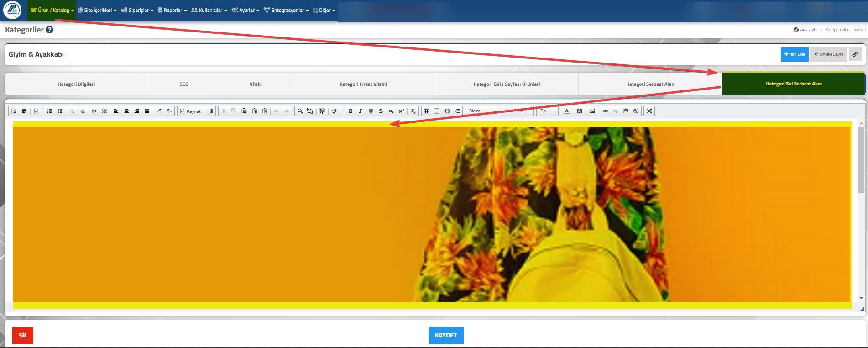The image size is (868, 348).
Task: Expand the Diğer menu
Action: click(x=324, y=10)
